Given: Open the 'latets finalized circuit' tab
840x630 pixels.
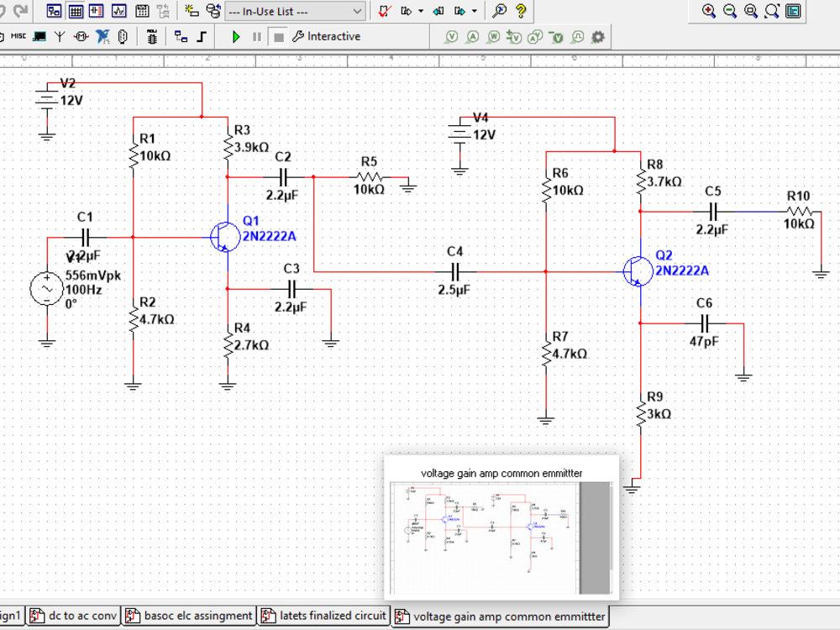Looking at the screenshot, I should tap(323, 616).
